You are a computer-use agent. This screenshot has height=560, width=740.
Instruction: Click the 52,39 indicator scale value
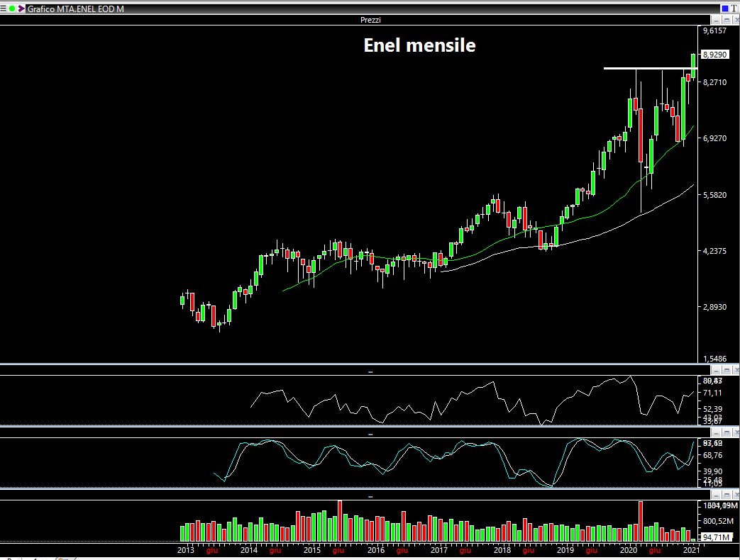point(712,409)
